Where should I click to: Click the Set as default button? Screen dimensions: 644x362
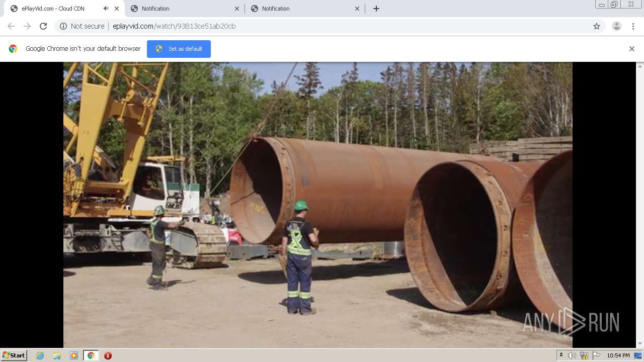tap(179, 49)
